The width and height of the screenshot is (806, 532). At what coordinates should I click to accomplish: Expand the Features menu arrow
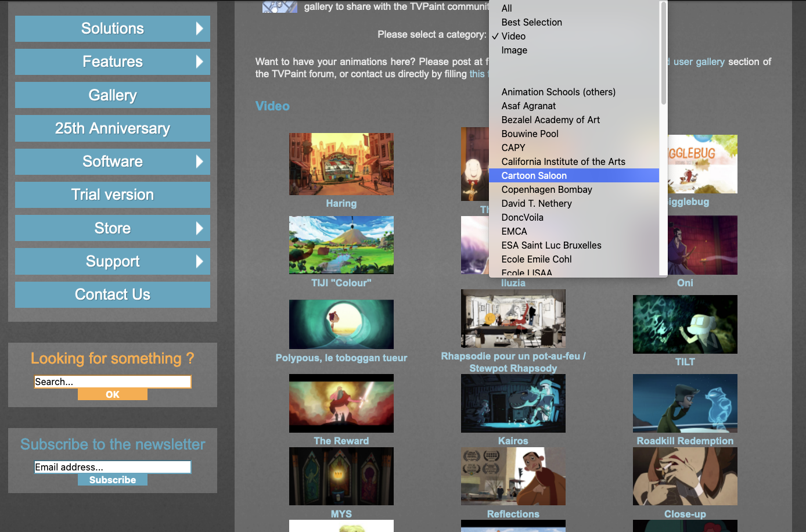click(x=199, y=62)
